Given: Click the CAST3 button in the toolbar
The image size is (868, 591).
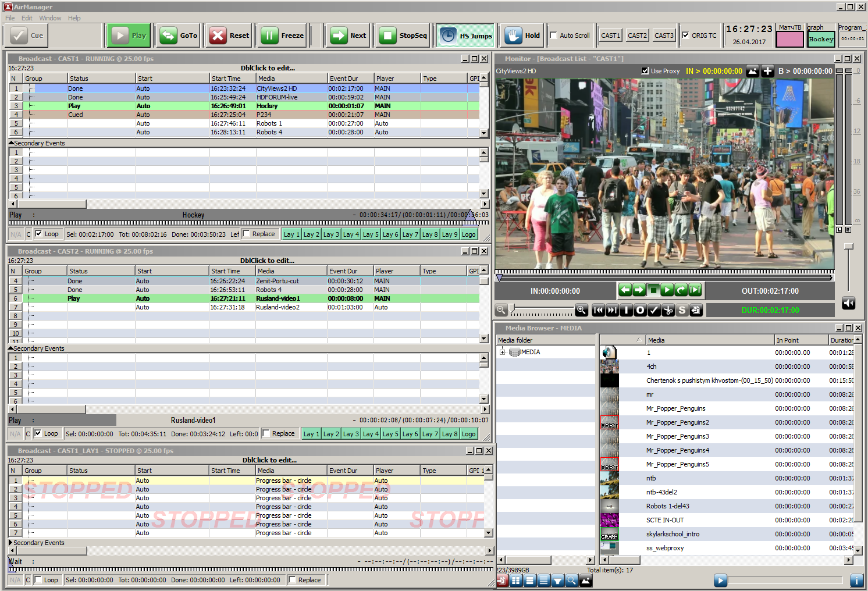Looking at the screenshot, I should pyautogui.click(x=664, y=35).
